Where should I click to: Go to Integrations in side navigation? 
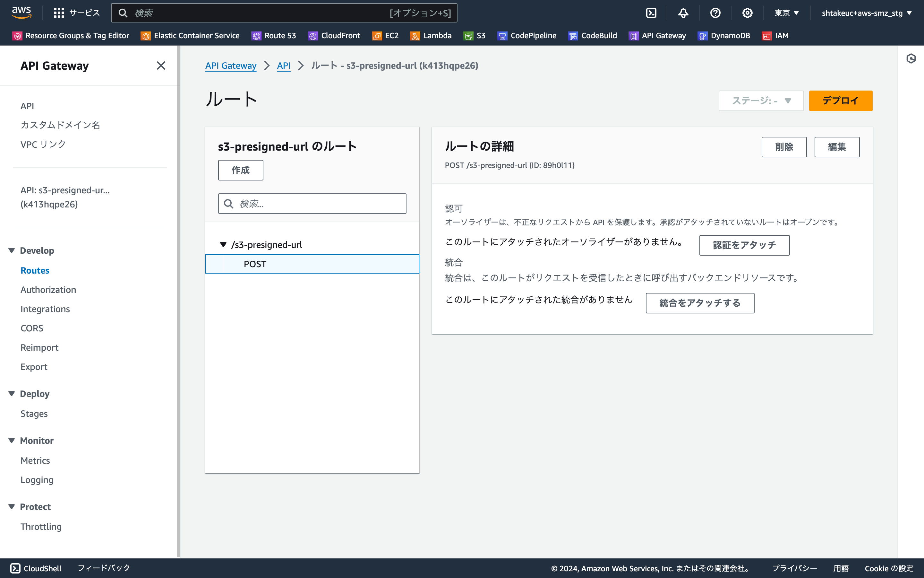click(45, 309)
